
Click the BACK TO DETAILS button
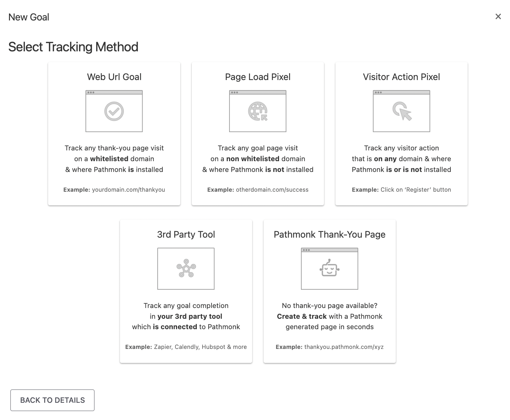tap(52, 400)
